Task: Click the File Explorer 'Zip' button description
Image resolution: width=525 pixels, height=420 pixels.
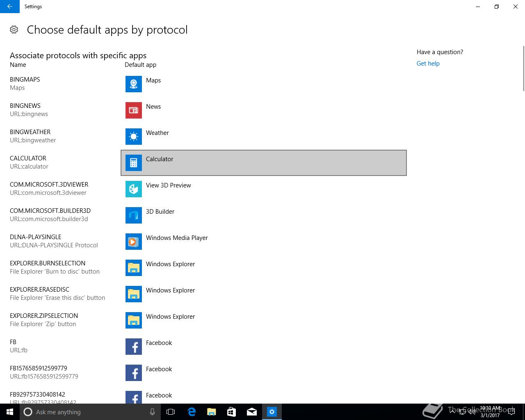Action: coord(43,324)
